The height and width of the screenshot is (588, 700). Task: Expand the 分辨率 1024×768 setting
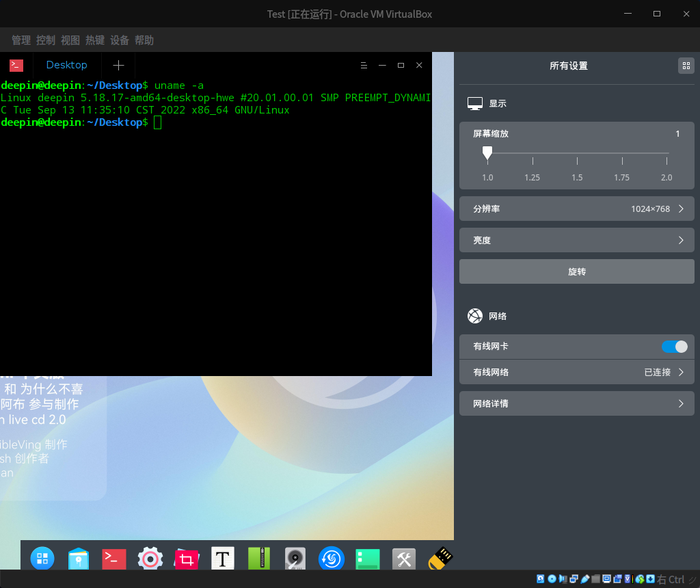(576, 209)
